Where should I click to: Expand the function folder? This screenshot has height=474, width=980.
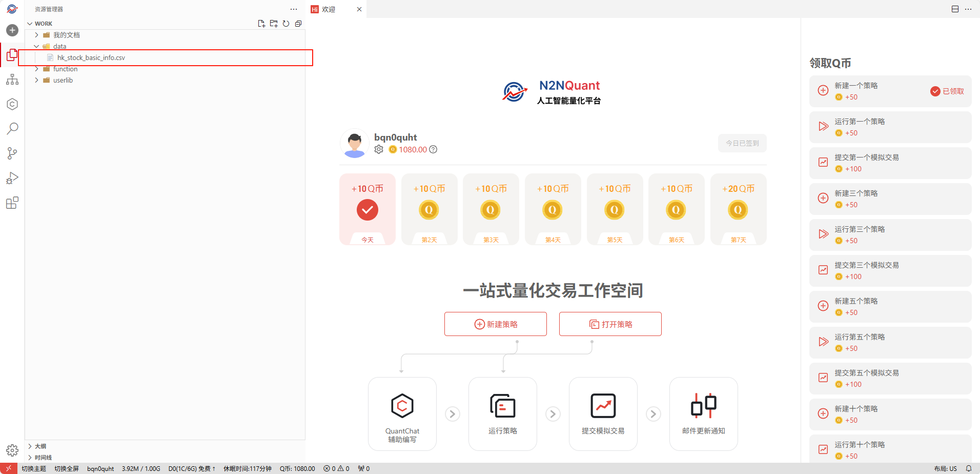[x=36, y=69]
